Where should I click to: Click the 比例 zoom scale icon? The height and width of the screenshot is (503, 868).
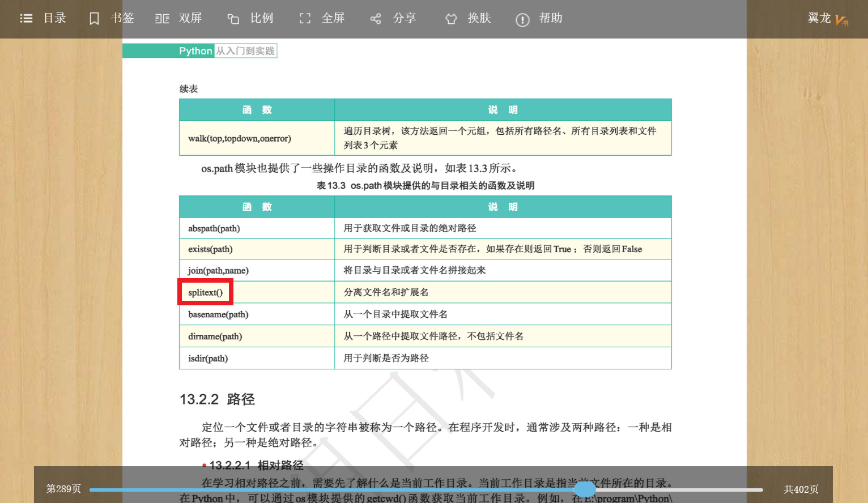pos(233,19)
